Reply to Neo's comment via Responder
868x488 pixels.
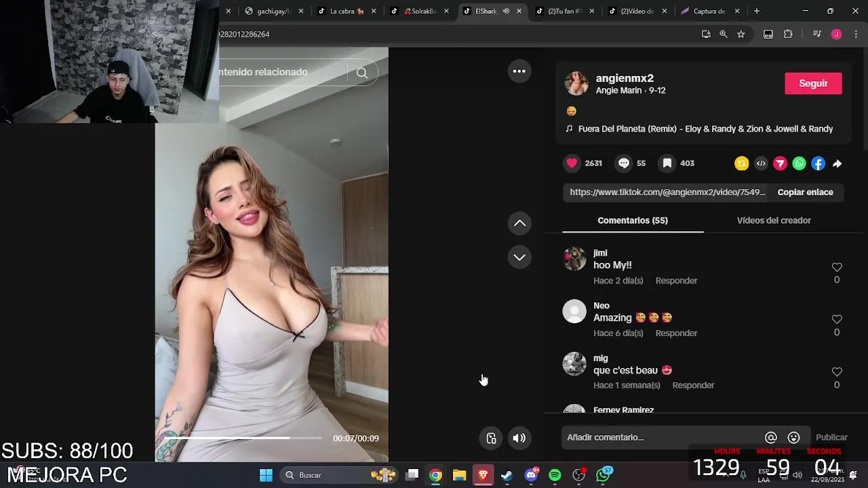676,333
